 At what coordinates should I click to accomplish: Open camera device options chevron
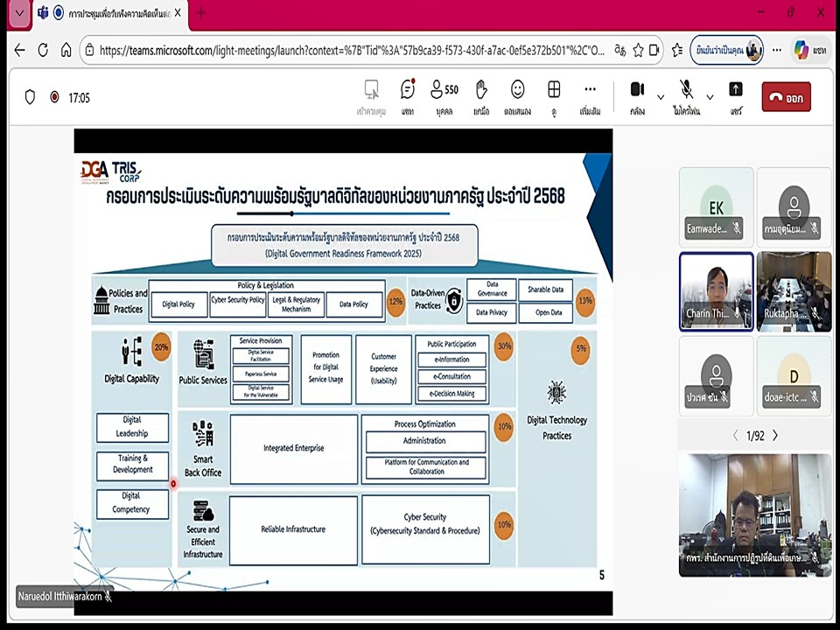coord(661,96)
